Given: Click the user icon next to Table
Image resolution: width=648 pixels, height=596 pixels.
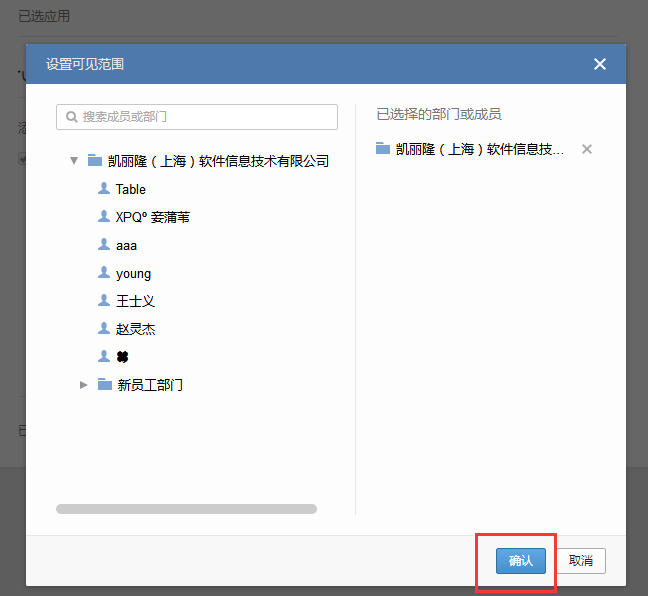Looking at the screenshot, I should (x=103, y=189).
